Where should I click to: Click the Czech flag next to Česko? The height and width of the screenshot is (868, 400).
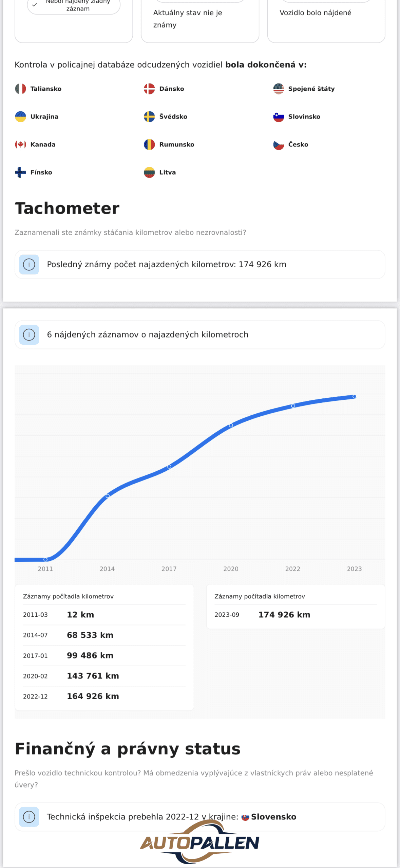(279, 145)
